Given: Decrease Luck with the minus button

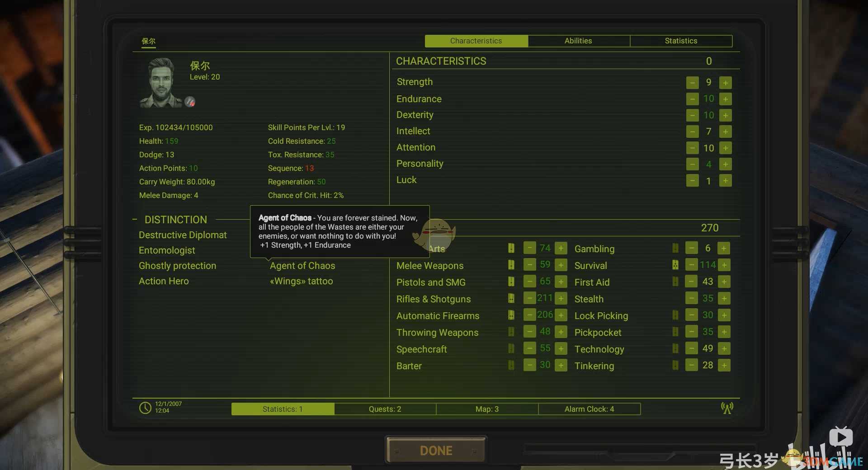Looking at the screenshot, I should click(692, 181).
